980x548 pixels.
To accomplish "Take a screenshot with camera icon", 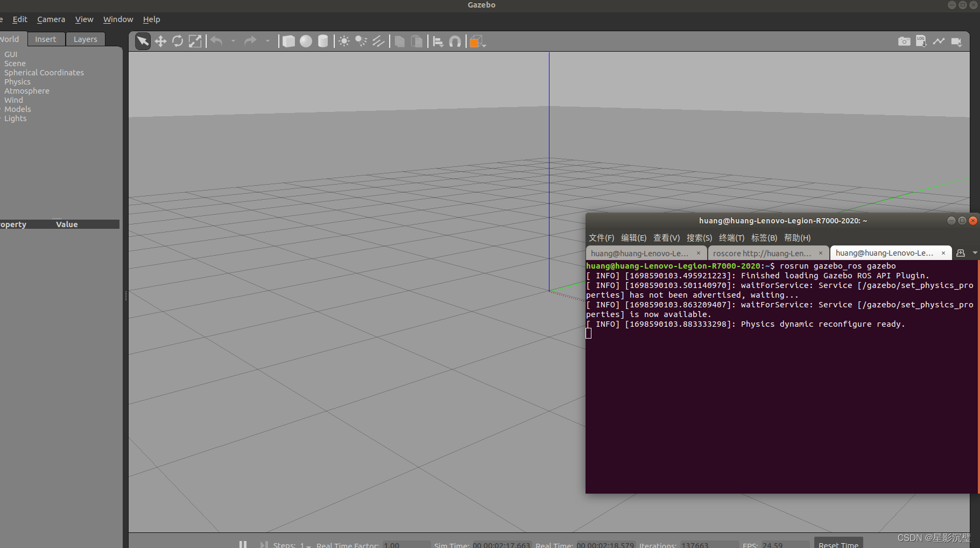I will [x=904, y=41].
